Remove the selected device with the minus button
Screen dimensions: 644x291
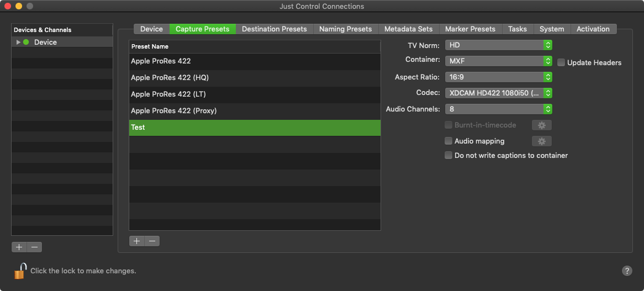click(x=34, y=247)
